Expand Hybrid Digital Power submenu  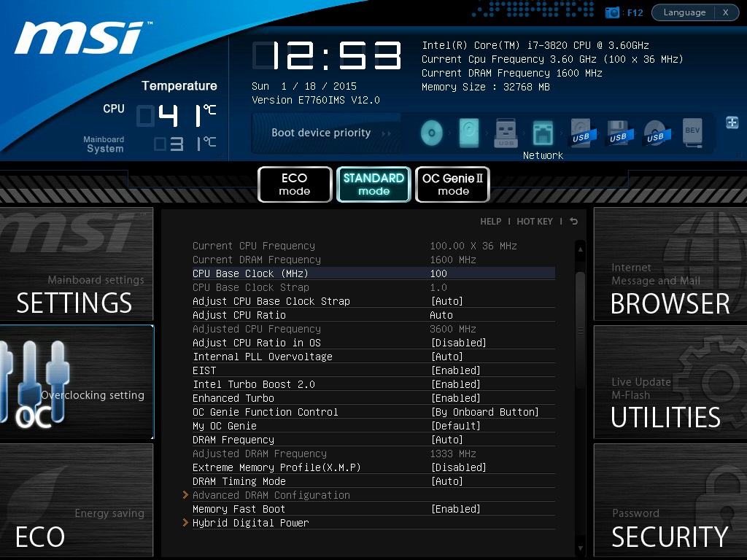click(369, 523)
